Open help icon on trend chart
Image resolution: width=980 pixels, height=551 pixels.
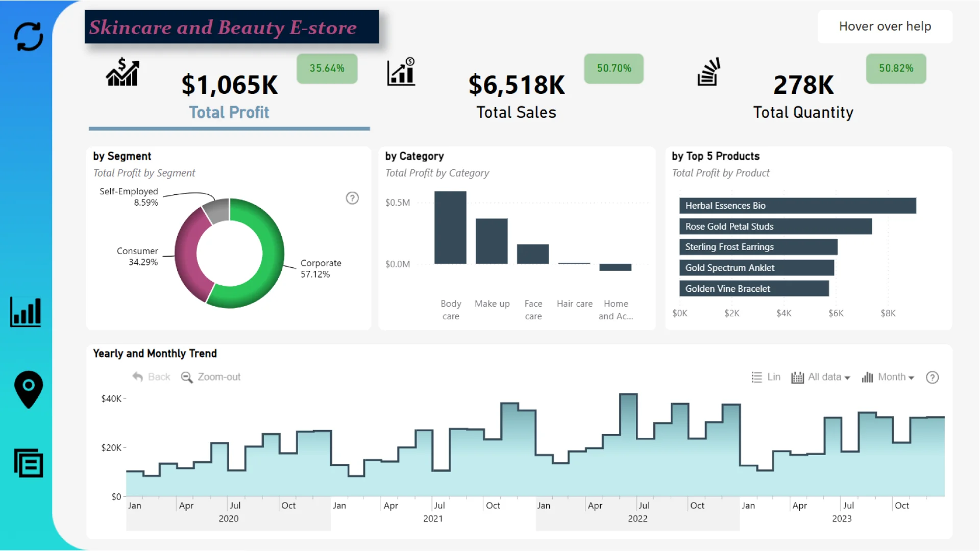tap(933, 378)
